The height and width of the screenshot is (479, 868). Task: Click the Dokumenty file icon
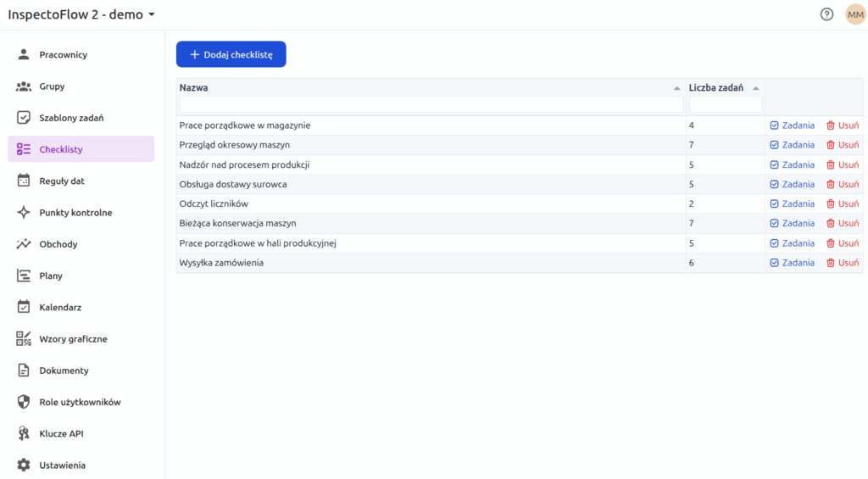[23, 370]
